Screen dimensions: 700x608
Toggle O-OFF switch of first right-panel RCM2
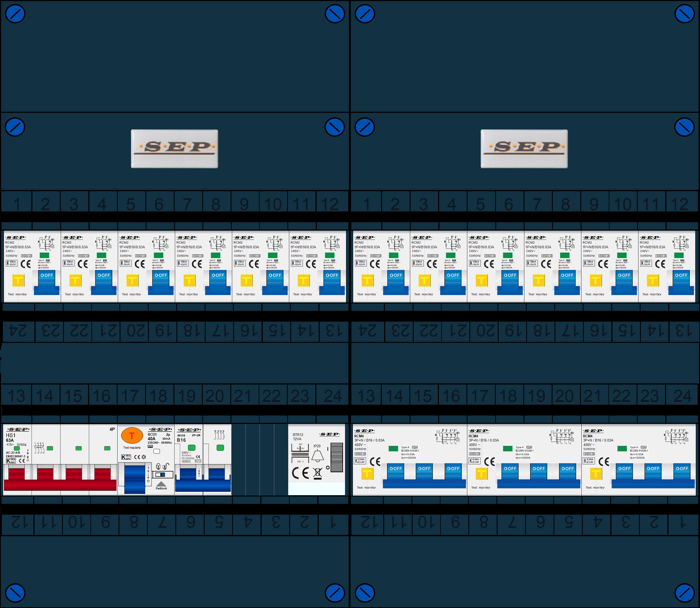point(396,282)
